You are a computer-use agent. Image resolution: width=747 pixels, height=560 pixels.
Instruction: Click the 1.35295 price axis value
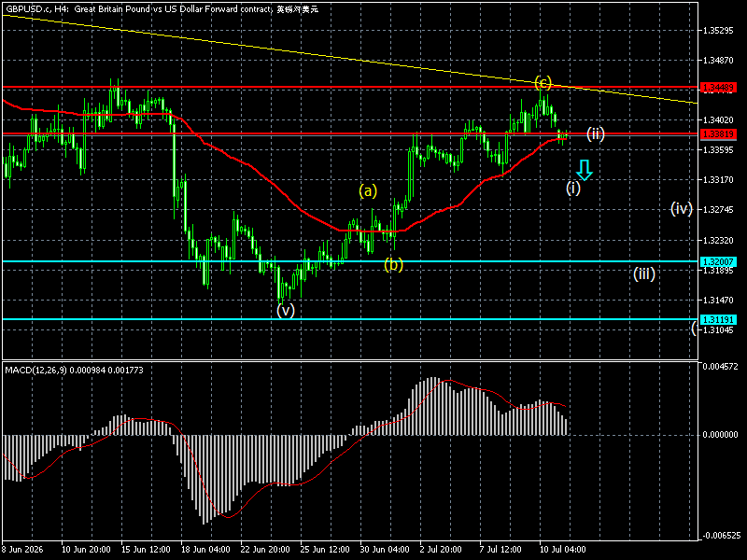coord(718,31)
